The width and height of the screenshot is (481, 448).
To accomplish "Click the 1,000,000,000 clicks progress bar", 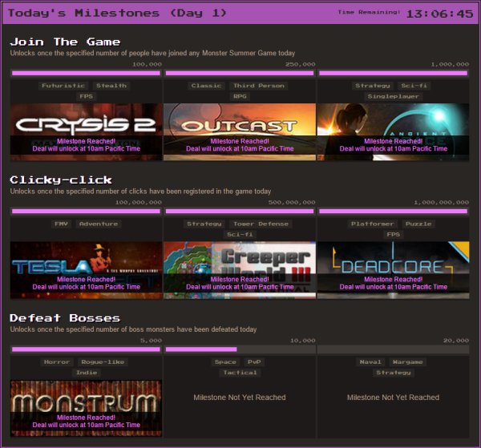I will [394, 212].
